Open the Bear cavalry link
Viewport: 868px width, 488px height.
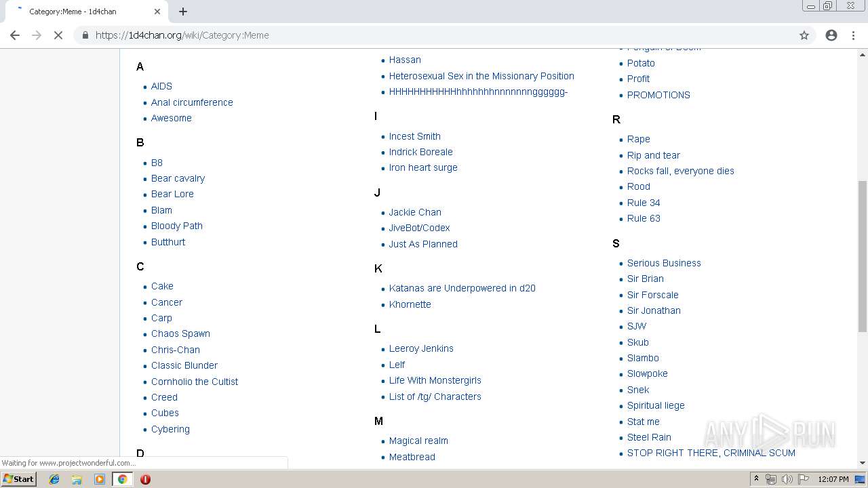click(x=178, y=178)
